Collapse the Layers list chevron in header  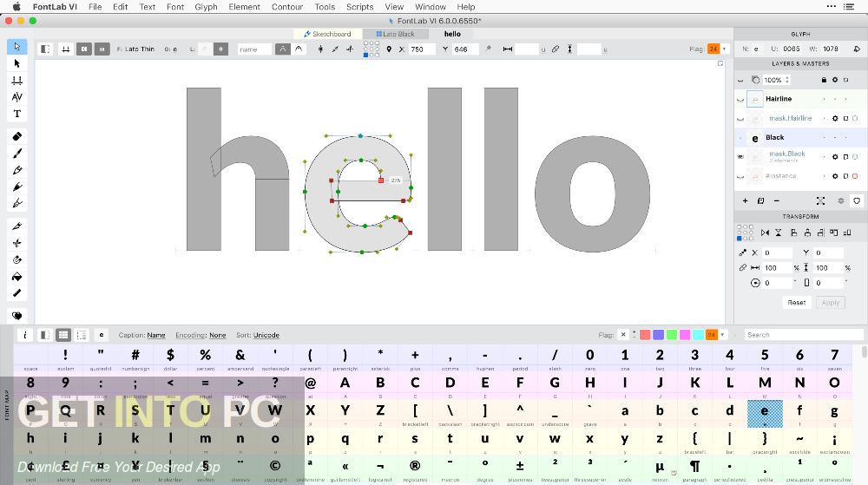pos(740,81)
